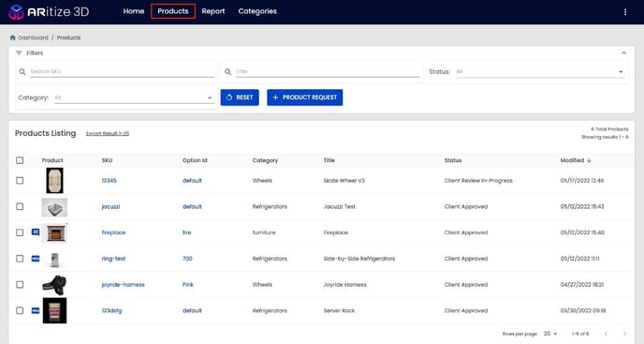Click the Modified sort arrow
Image resolution: width=644 pixels, height=344 pixels.
[589, 160]
